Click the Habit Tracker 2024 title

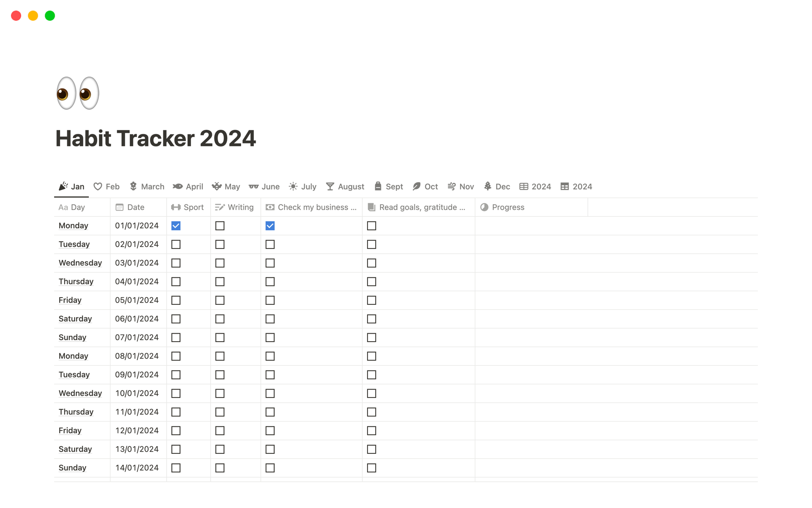tap(156, 138)
